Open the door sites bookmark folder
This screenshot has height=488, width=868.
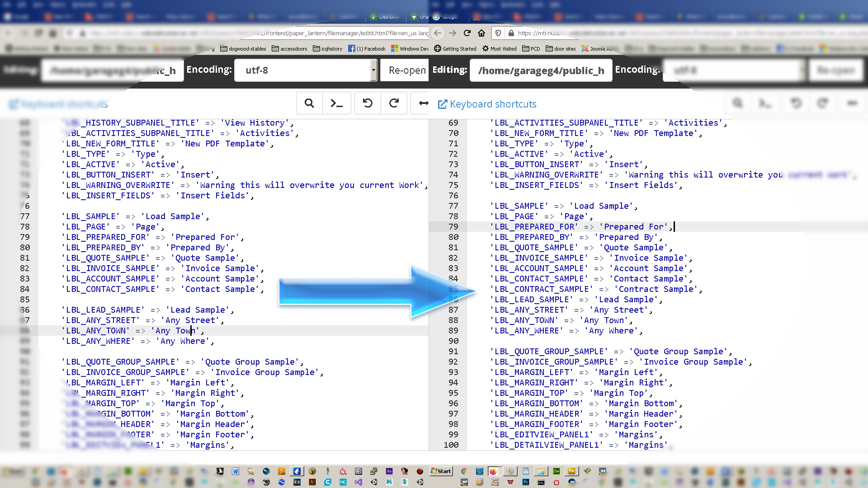561,48
